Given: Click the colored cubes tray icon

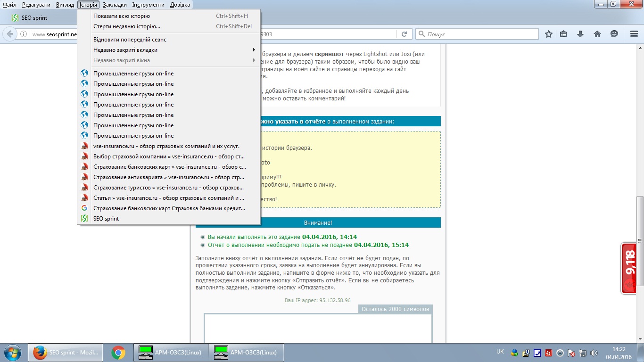Looking at the screenshot, I should click(514, 353).
